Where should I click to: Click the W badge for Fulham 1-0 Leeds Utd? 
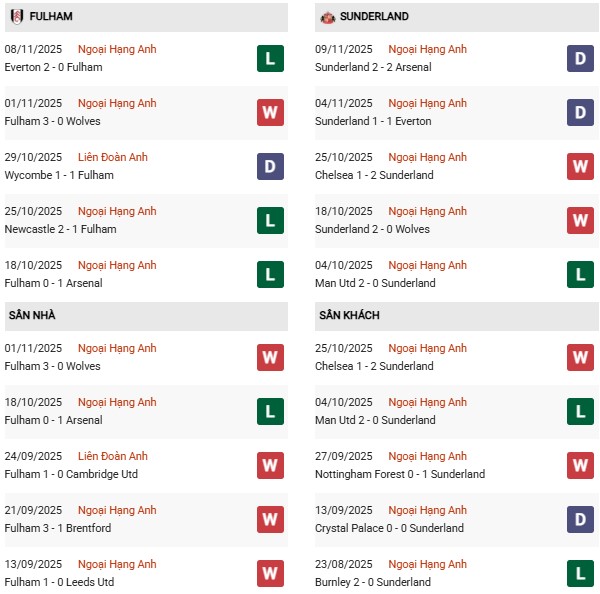point(270,574)
